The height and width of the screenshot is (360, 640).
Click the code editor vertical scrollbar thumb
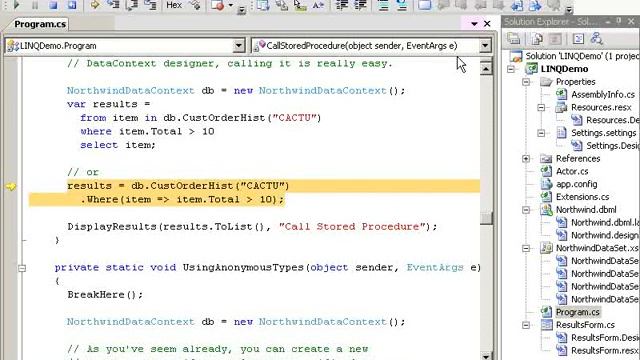(486, 218)
